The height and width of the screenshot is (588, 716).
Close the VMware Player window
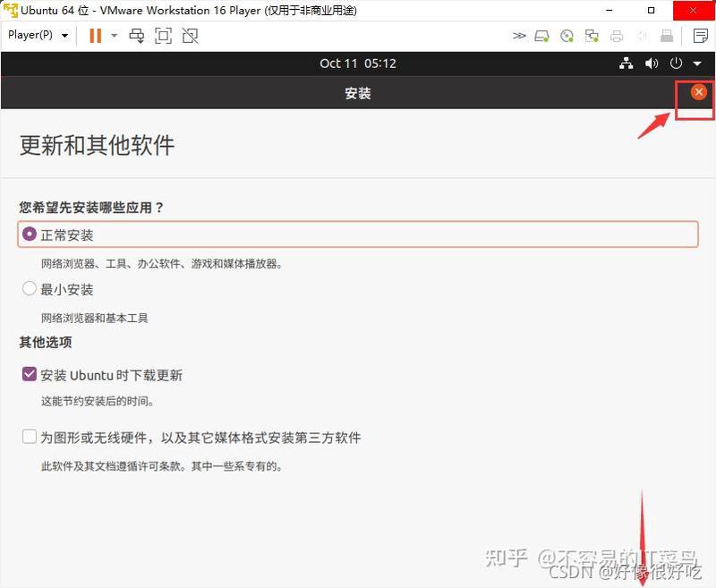pyautogui.click(x=694, y=11)
